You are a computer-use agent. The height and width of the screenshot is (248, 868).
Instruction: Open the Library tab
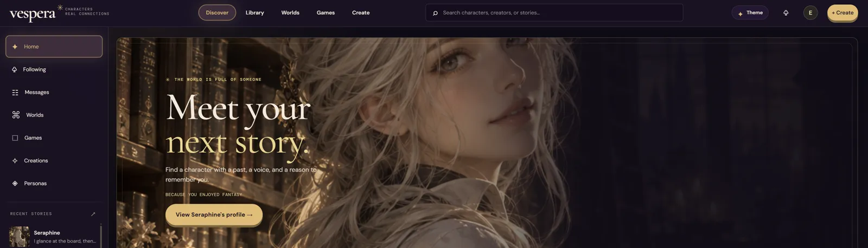click(254, 12)
